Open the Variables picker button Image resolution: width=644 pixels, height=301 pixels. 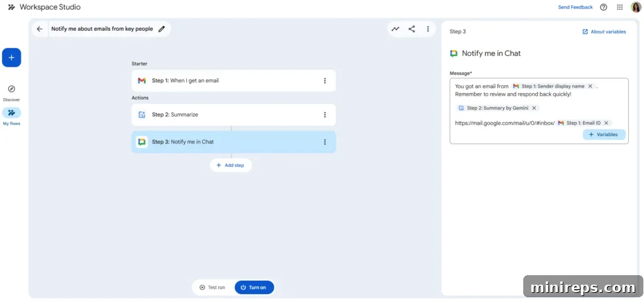click(604, 135)
